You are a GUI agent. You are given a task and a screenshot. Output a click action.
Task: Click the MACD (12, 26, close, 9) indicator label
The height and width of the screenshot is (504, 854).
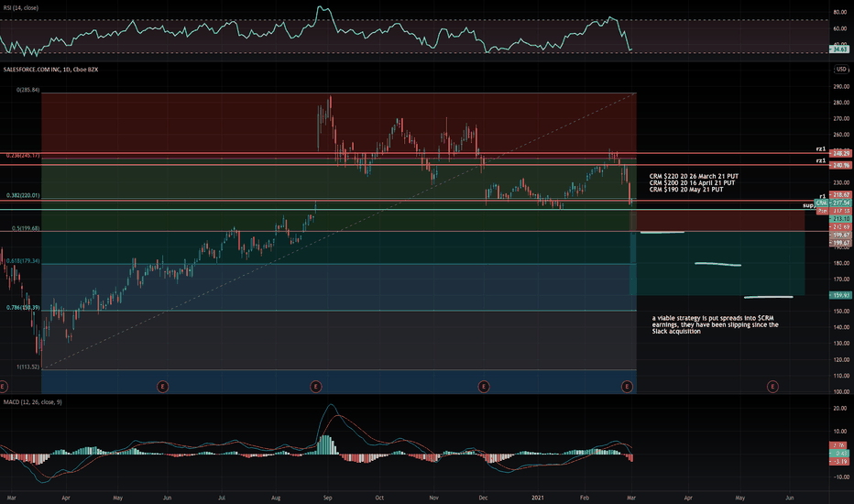[x=33, y=402]
